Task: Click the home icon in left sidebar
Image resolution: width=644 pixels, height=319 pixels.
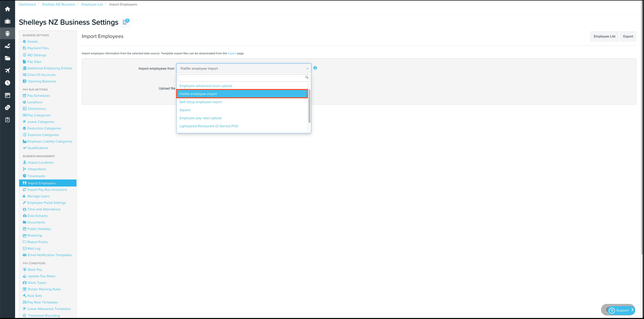Action: [x=8, y=9]
